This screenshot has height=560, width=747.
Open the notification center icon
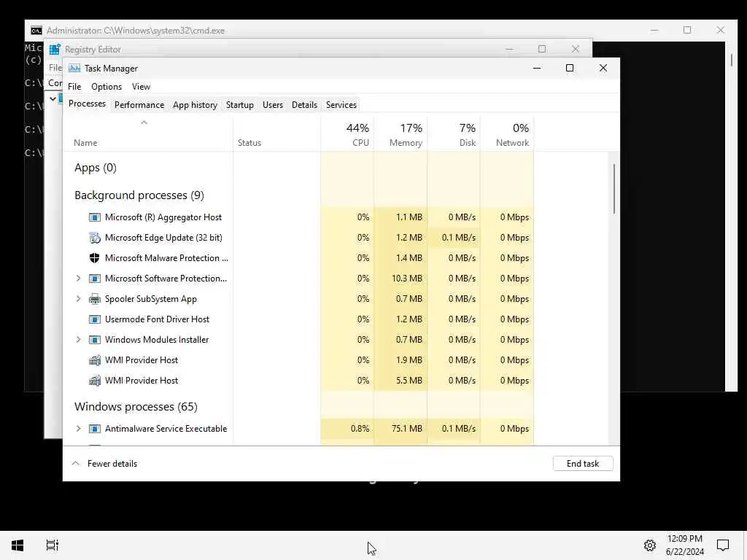click(x=723, y=545)
